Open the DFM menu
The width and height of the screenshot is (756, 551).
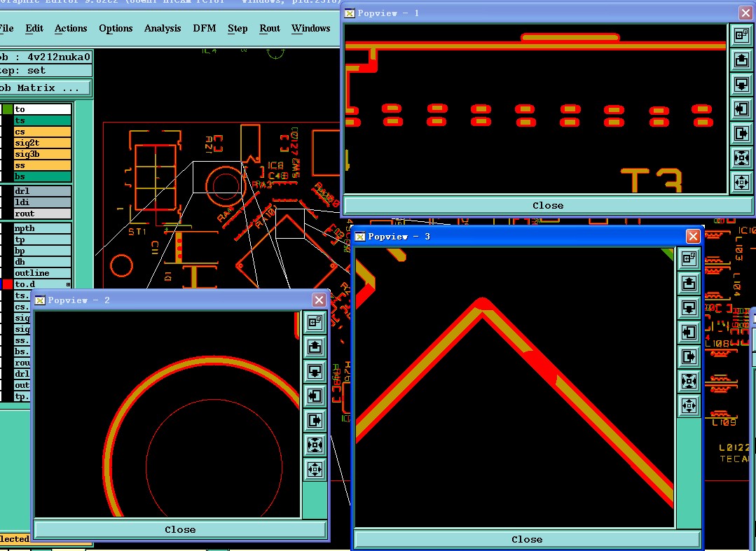205,29
